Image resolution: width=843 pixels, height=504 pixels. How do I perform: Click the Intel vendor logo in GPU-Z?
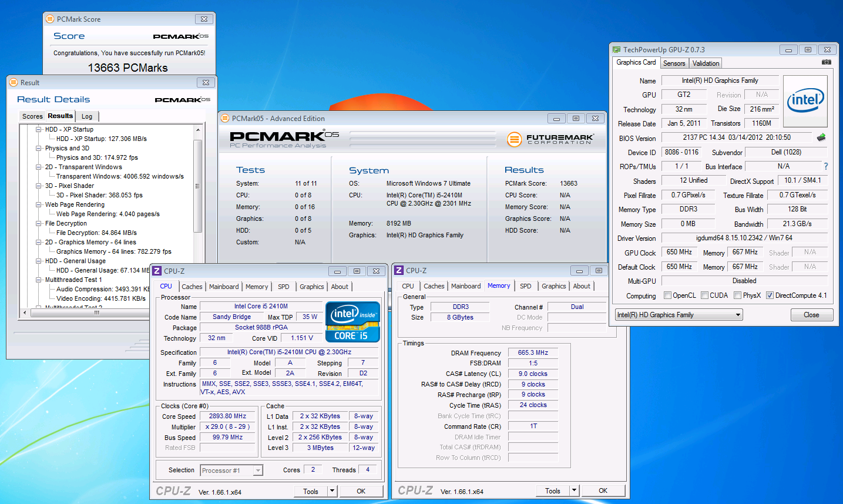(x=805, y=101)
